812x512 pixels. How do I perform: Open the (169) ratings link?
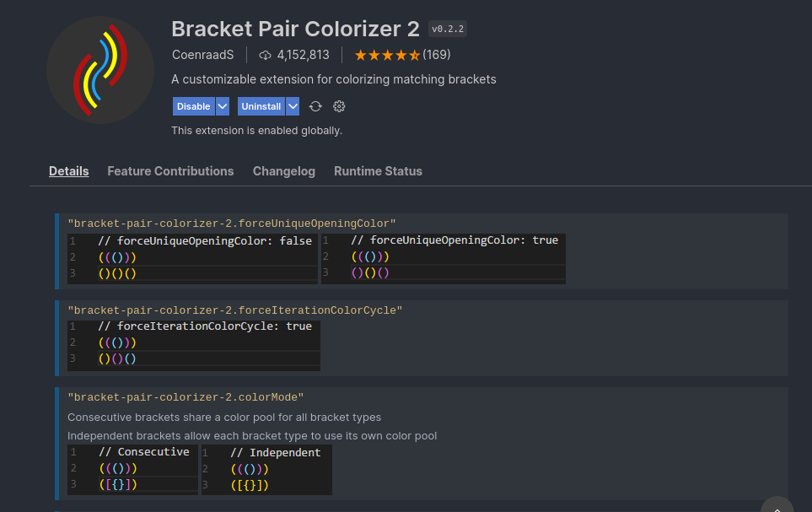pos(437,55)
